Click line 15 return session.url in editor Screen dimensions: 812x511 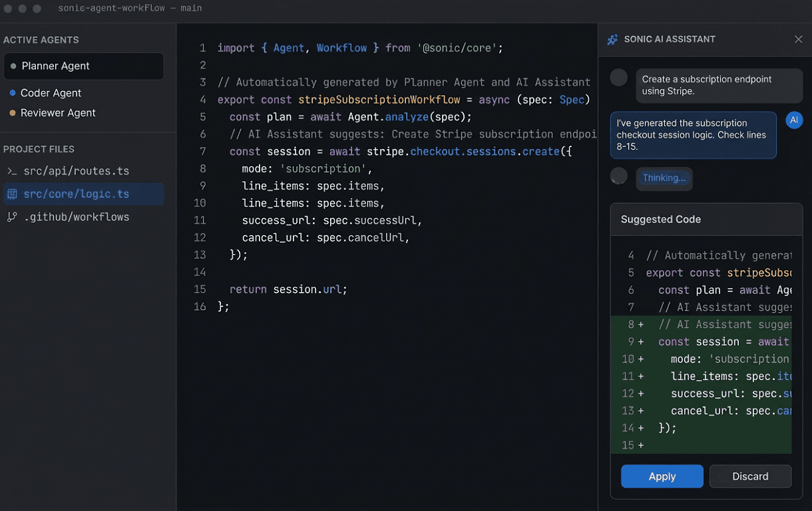[288, 289]
